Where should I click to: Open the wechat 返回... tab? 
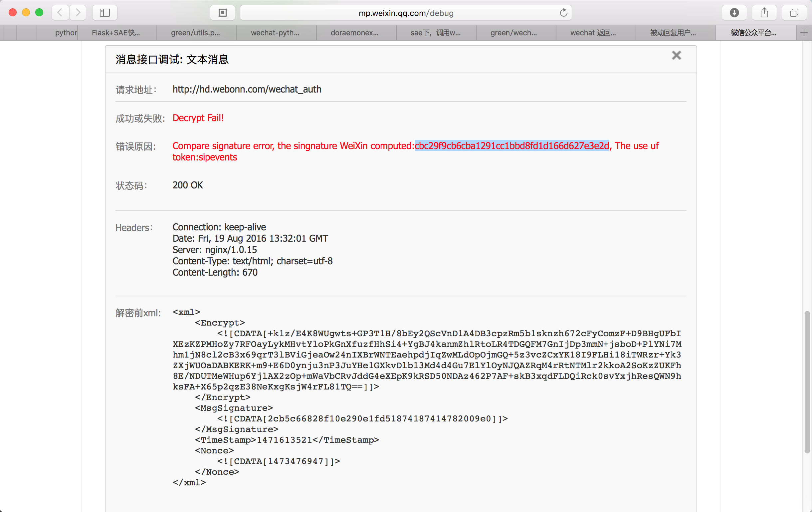coord(593,33)
